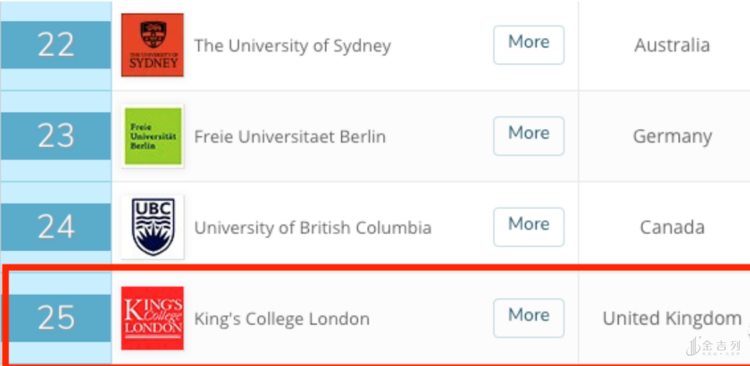Open More for Freie Universitaet Berlin
This screenshot has width=750, height=366.
click(529, 136)
